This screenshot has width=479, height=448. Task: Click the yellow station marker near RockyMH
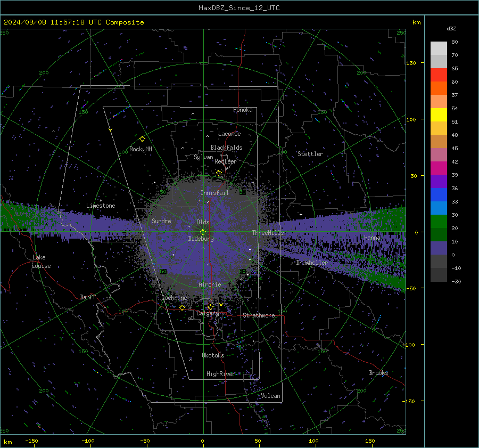tap(142, 139)
